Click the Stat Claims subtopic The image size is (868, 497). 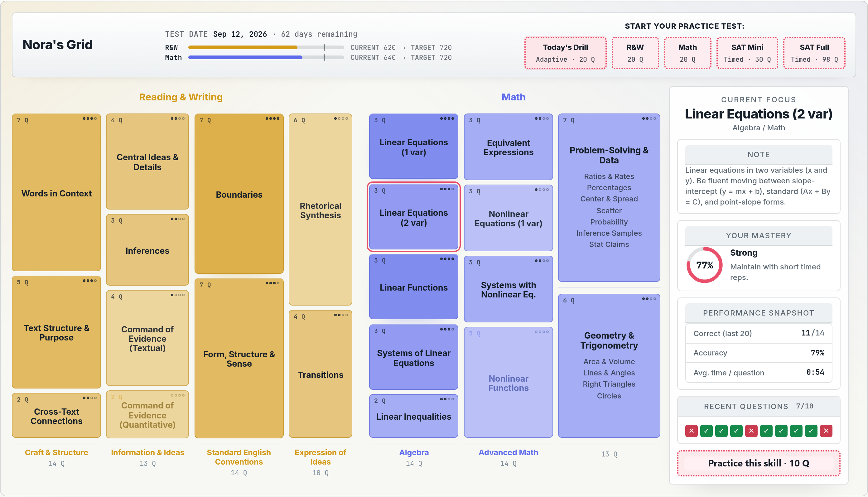tap(609, 244)
